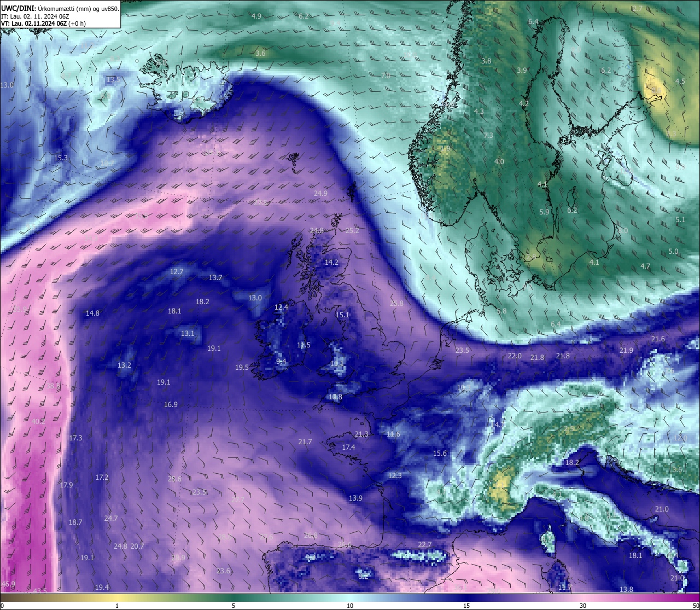Click the map value '17.3'

(x=75, y=438)
